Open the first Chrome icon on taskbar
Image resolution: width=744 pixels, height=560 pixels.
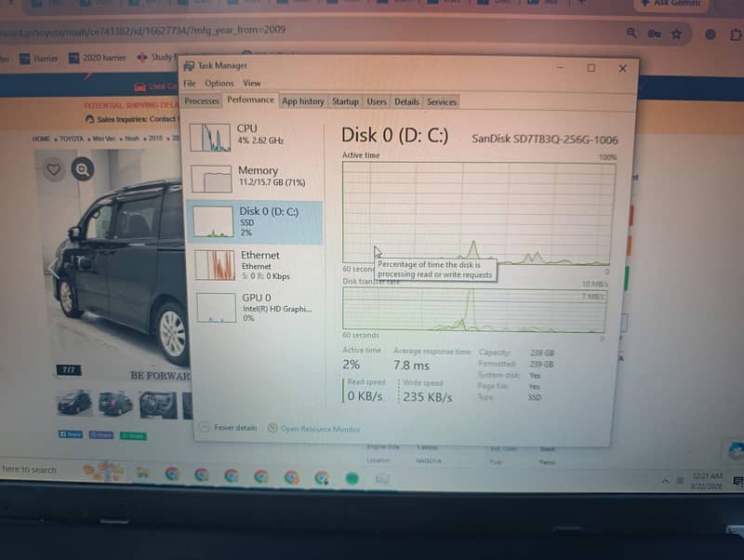click(172, 474)
